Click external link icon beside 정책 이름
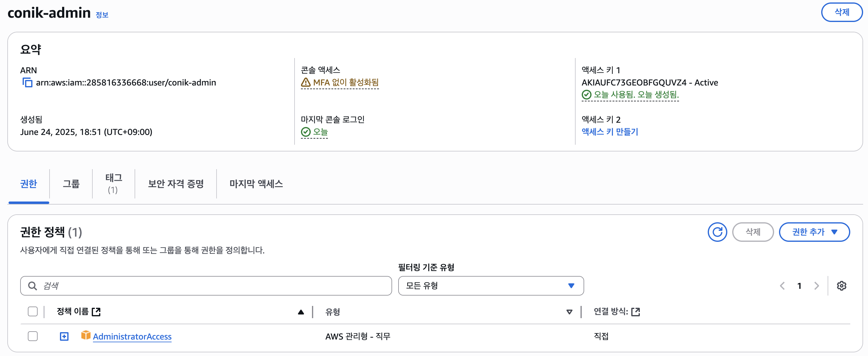Image resolution: width=868 pixels, height=356 pixels. pos(96,312)
